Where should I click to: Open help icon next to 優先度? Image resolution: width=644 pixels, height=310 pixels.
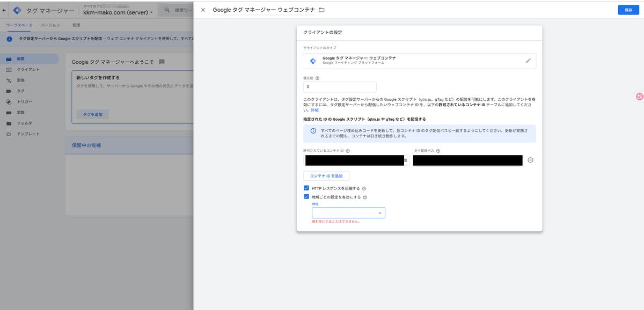[318, 78]
